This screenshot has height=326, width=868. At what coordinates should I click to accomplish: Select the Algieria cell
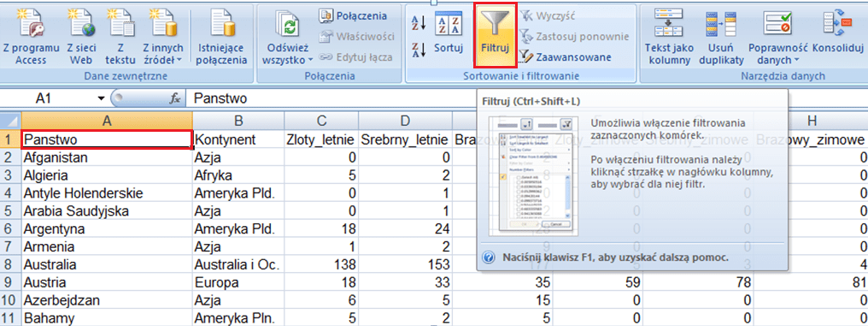pos(108,175)
